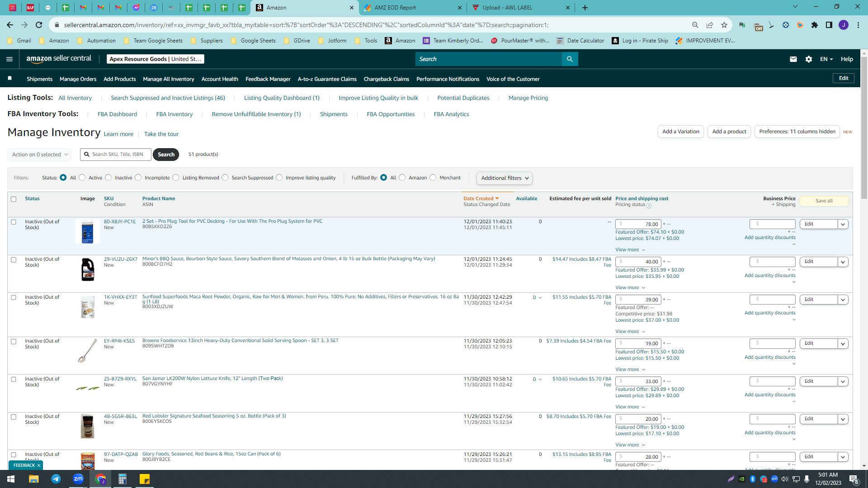Select Fulfilled By Amazon radio
Viewport: 868px width, 488px height.
click(402, 178)
